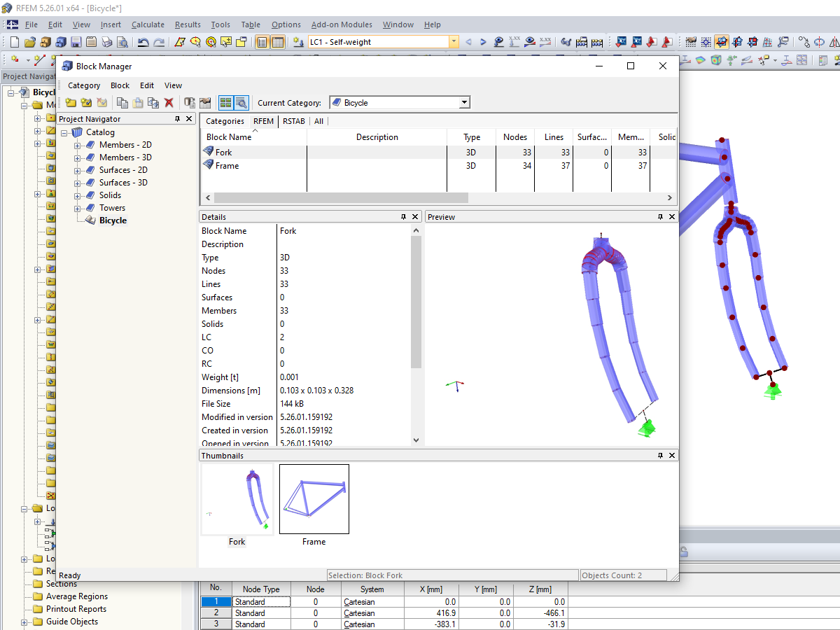This screenshot has height=630, width=840.
Task: Click the Navigator display icon in RFEM toolbar
Action: (262, 42)
